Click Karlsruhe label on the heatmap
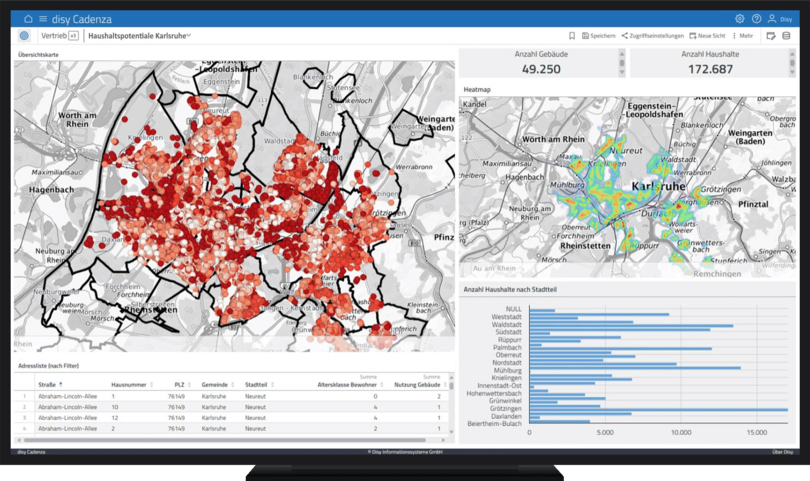This screenshot has width=810, height=481. click(658, 186)
